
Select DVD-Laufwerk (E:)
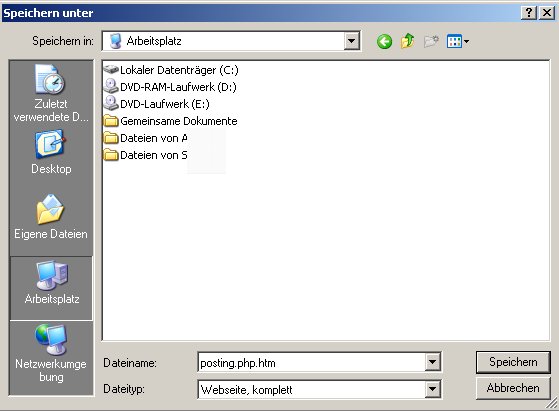click(157, 104)
